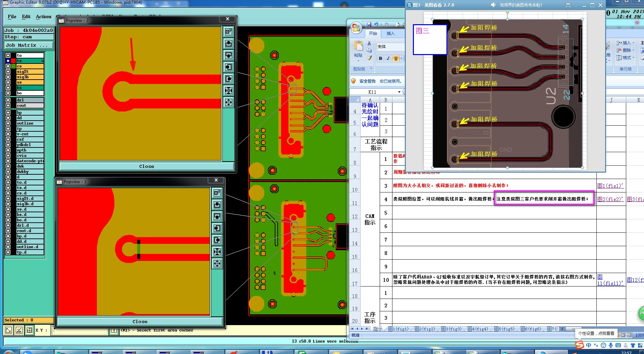Open the File menu in Graphic Editor

pyautogui.click(x=12, y=16)
